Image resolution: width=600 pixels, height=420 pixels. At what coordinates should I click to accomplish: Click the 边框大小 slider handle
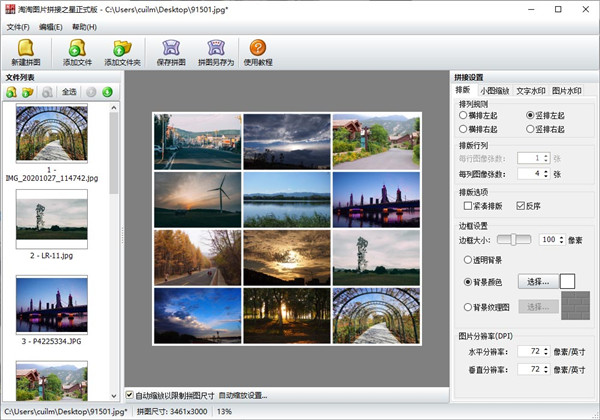pyautogui.click(x=515, y=239)
